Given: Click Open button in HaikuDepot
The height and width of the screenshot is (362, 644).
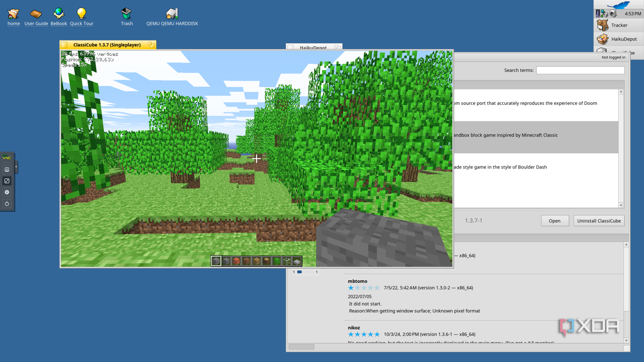Looking at the screenshot, I should pos(555,221).
